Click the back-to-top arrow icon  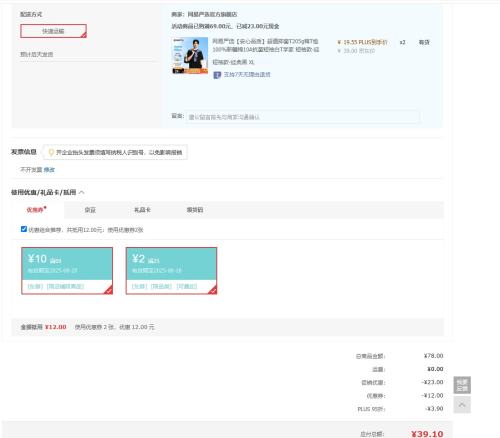coord(462,405)
